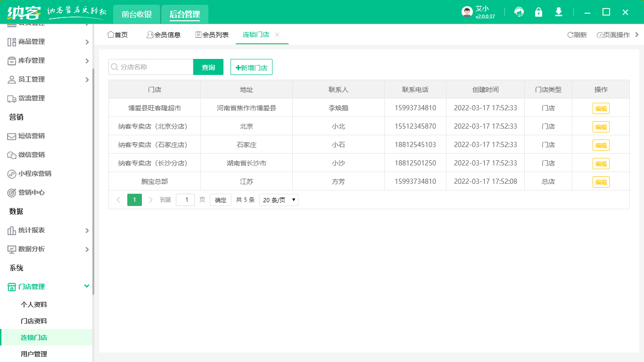Open the 20条/页 page size dropdown
644x362 pixels.
(x=278, y=199)
